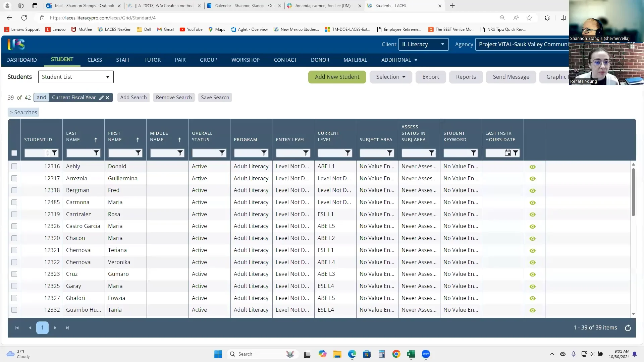Favorite this page with star icon
The width and height of the screenshot is (644, 362).
(x=529, y=18)
